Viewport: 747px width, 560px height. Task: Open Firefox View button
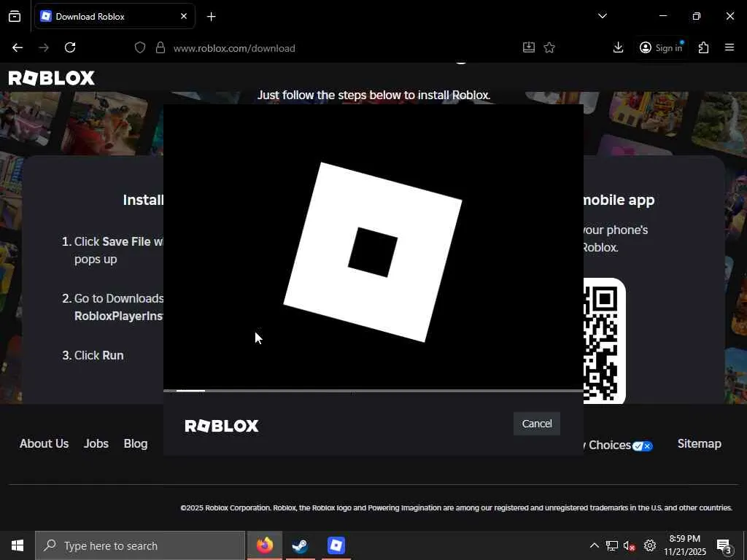click(15, 16)
